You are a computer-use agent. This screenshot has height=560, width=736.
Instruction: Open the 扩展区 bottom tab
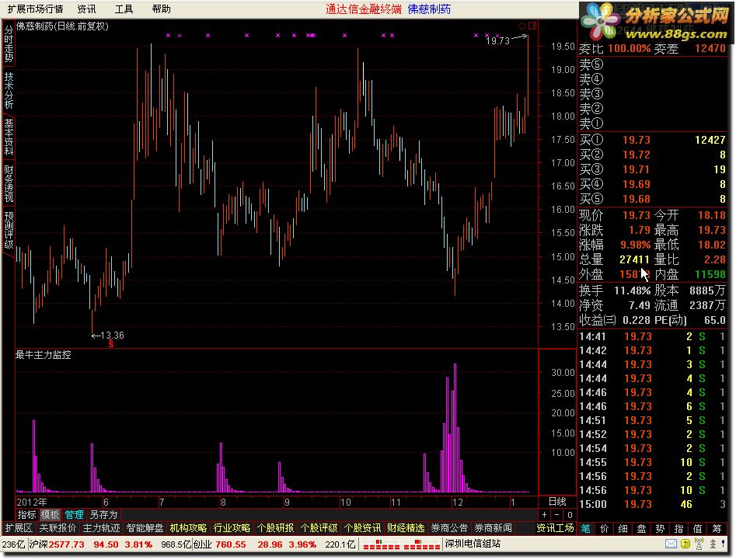point(19,528)
